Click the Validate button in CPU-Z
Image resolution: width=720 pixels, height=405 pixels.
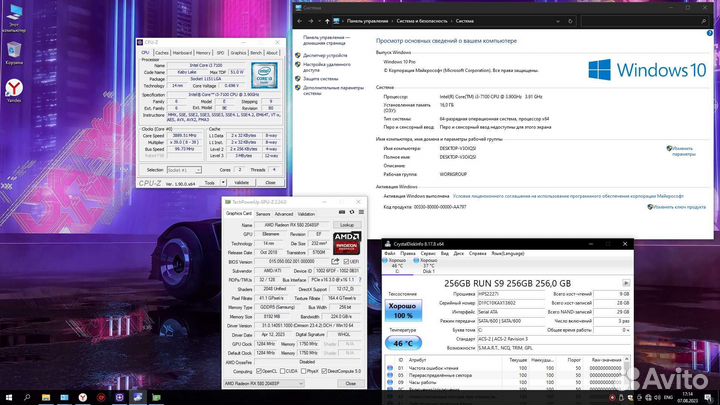240,183
